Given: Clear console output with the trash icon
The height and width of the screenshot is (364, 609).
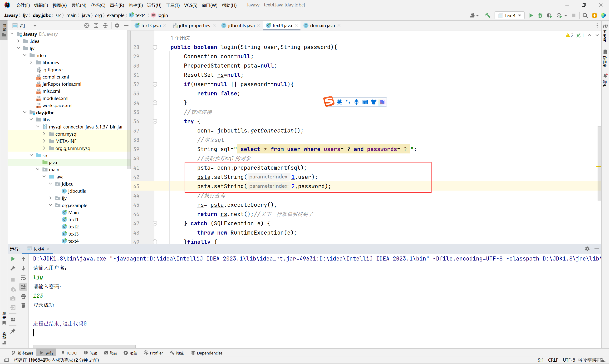Looking at the screenshot, I should [x=23, y=305].
